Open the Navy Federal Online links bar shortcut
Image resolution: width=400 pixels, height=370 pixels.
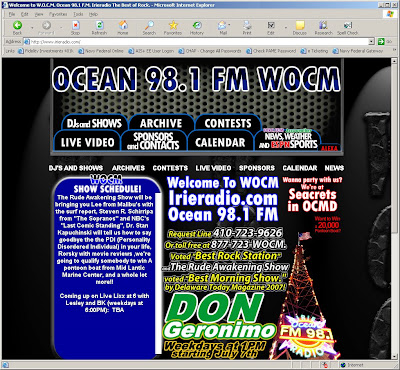(101, 51)
